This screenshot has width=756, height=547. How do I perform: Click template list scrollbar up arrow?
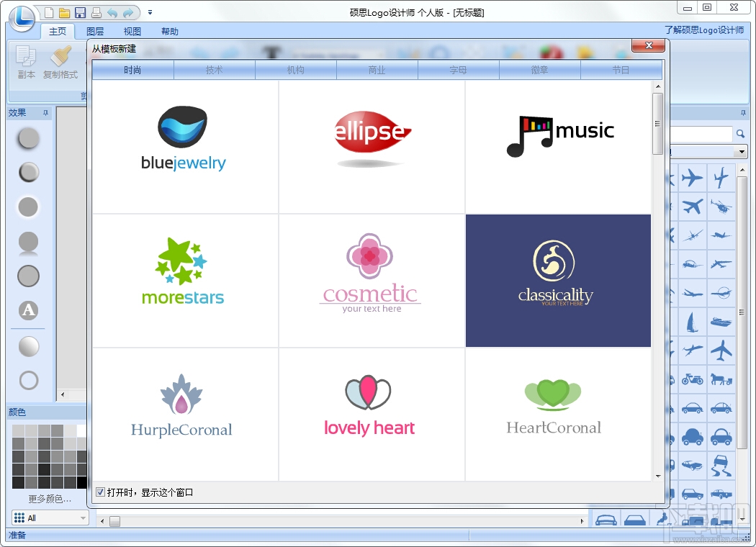[x=657, y=86]
